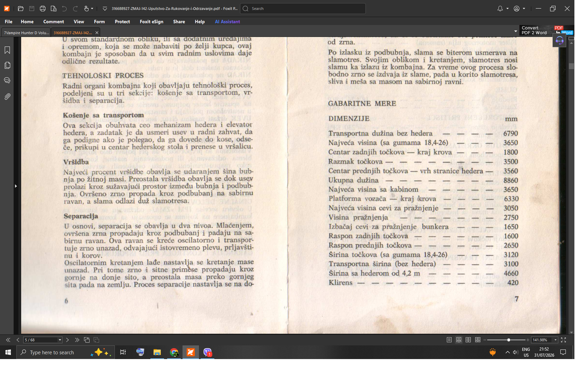Screen dimensions: 588x383
Task: Click the create-PDF-from-file page icon
Action: pos(54,8)
